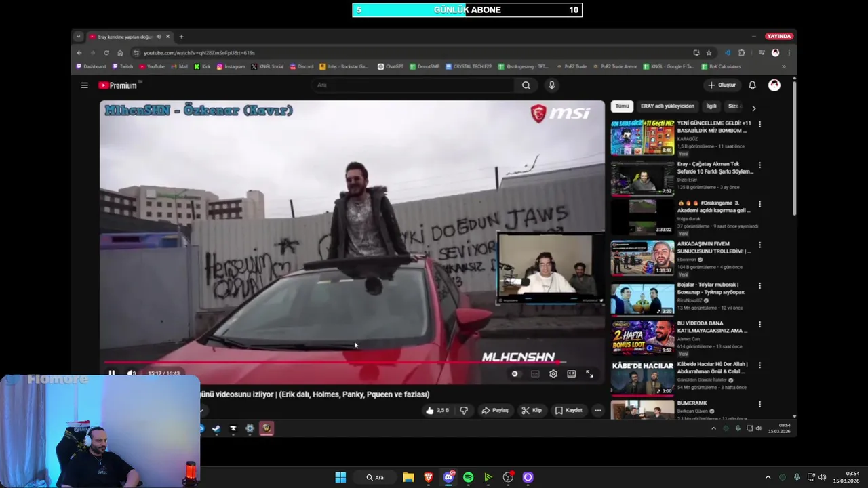This screenshot has width=868, height=488.
Task: Reload the page in browser toolbar
Action: coord(106,53)
